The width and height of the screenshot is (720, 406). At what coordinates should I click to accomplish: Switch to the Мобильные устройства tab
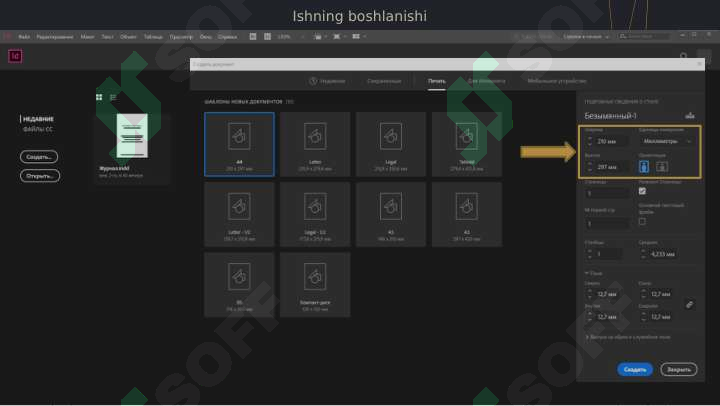coord(557,81)
